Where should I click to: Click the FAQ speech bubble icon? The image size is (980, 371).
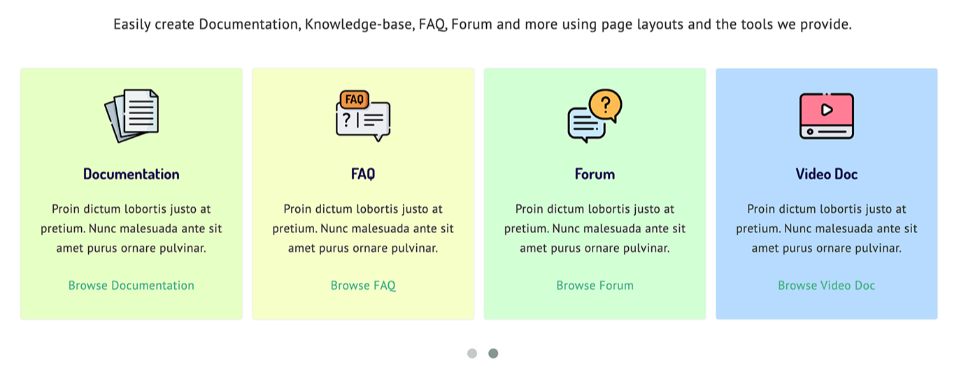363,116
